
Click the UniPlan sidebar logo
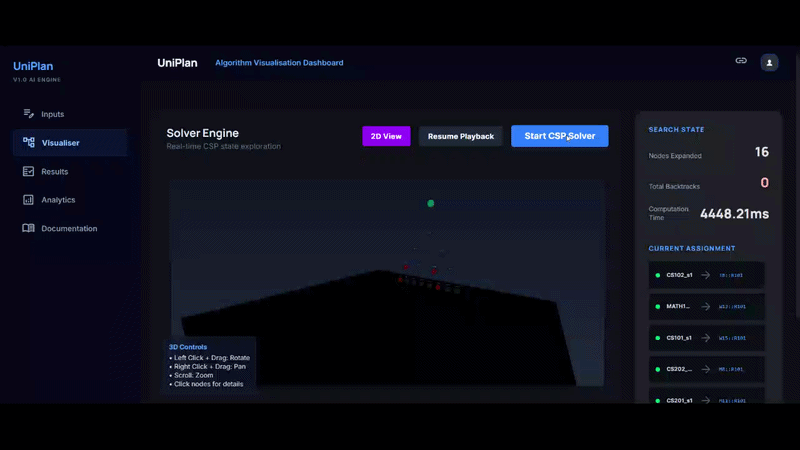click(33, 66)
